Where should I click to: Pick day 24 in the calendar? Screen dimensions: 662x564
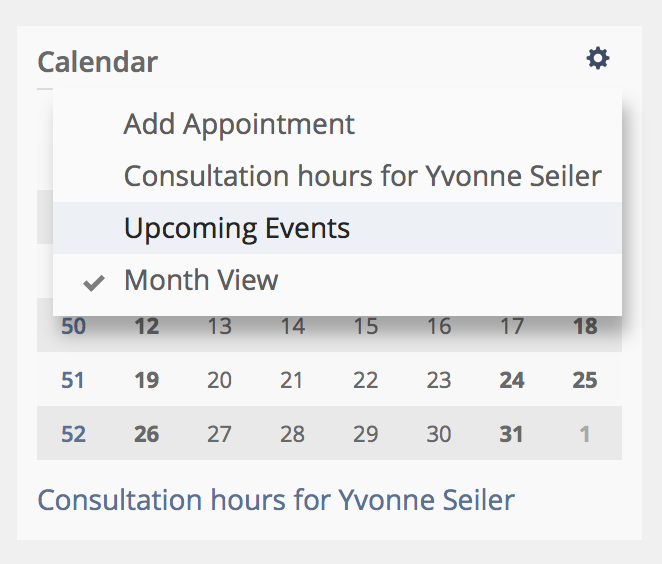point(512,381)
